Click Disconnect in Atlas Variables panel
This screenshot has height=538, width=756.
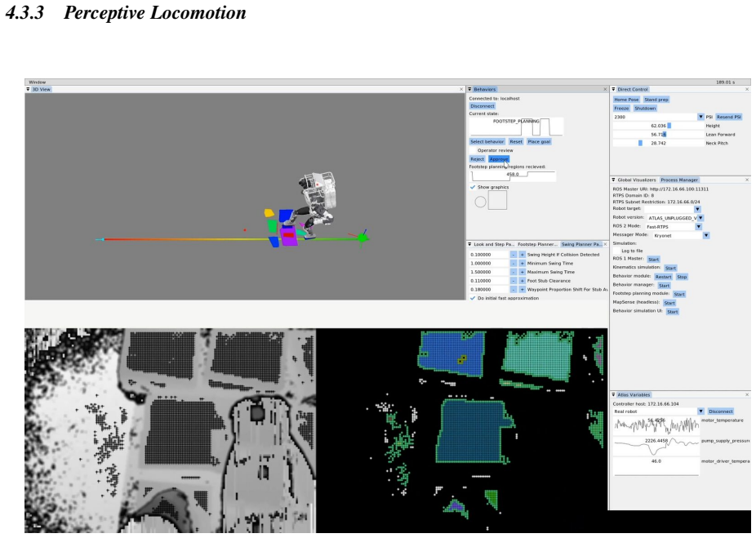coord(721,411)
